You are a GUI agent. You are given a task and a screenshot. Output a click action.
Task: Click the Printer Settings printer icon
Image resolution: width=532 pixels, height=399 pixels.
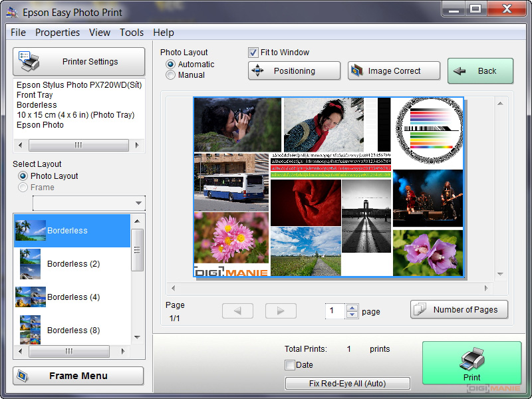tap(29, 61)
